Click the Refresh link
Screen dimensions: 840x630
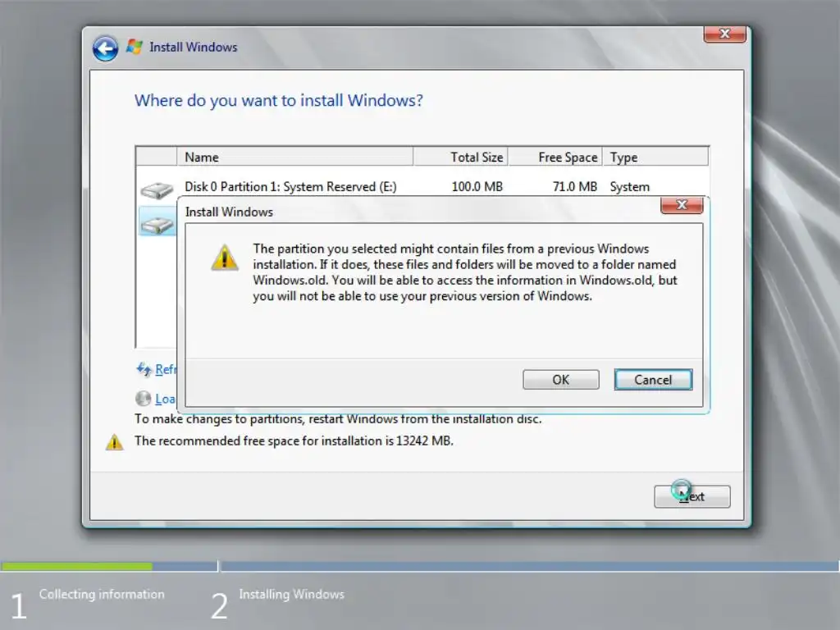pyautogui.click(x=165, y=369)
